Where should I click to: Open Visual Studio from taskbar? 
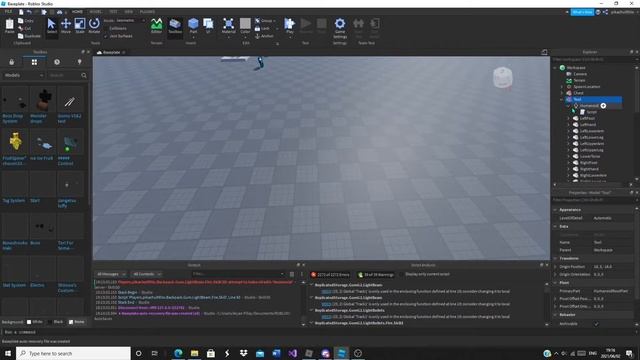click(x=293, y=353)
